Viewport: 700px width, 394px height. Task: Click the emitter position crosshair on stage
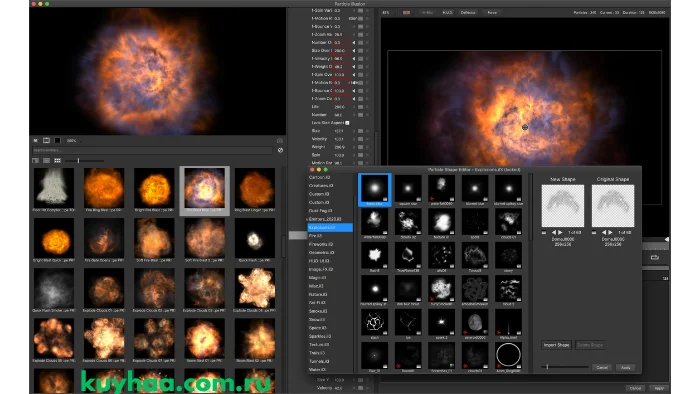[x=525, y=127]
